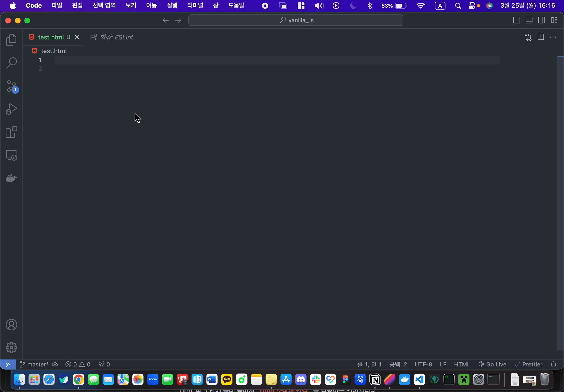Open the Search view icon
Screen dimensions: 564x392
pyautogui.click(x=11, y=63)
